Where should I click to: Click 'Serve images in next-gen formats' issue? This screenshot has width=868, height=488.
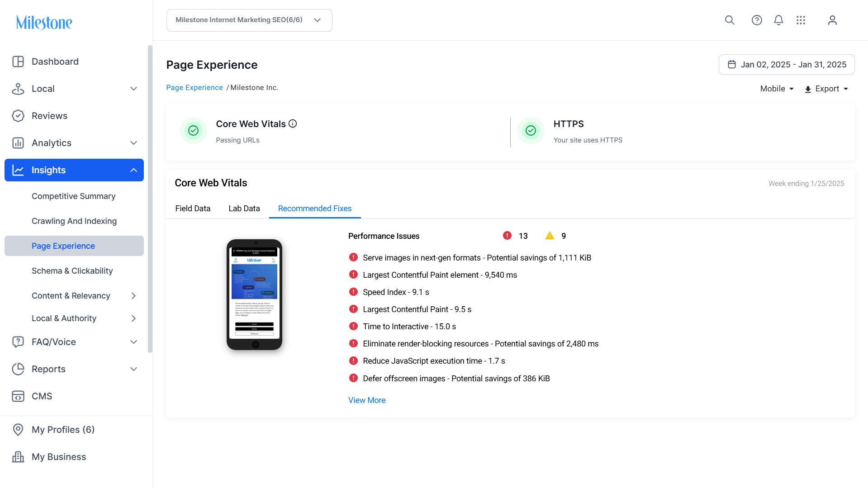(477, 258)
